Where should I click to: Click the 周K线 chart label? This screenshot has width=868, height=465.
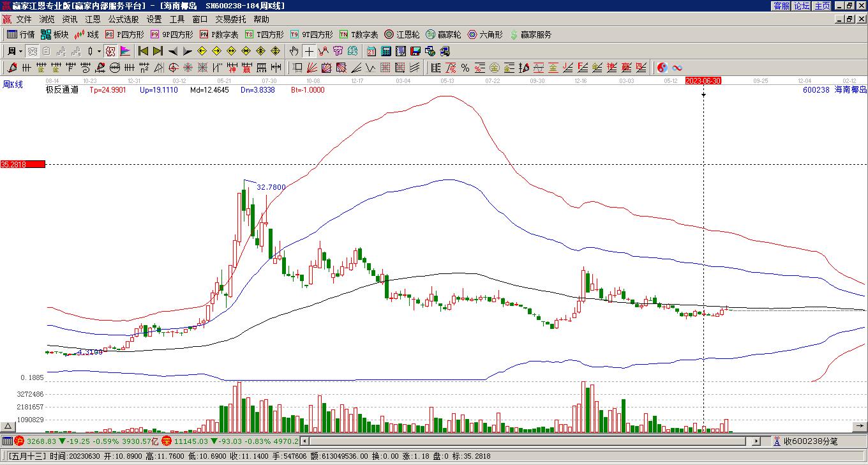click(13, 84)
